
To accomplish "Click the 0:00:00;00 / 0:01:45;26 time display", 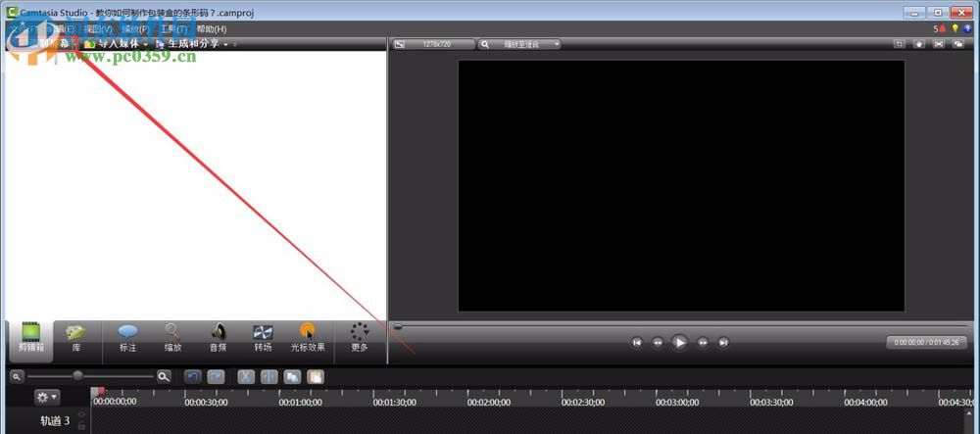I will (927, 342).
